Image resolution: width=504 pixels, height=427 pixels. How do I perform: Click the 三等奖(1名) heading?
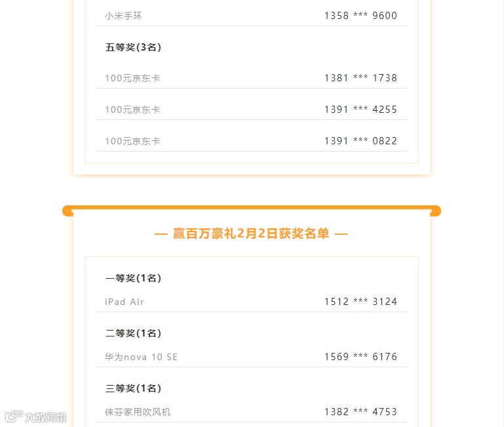point(133,388)
